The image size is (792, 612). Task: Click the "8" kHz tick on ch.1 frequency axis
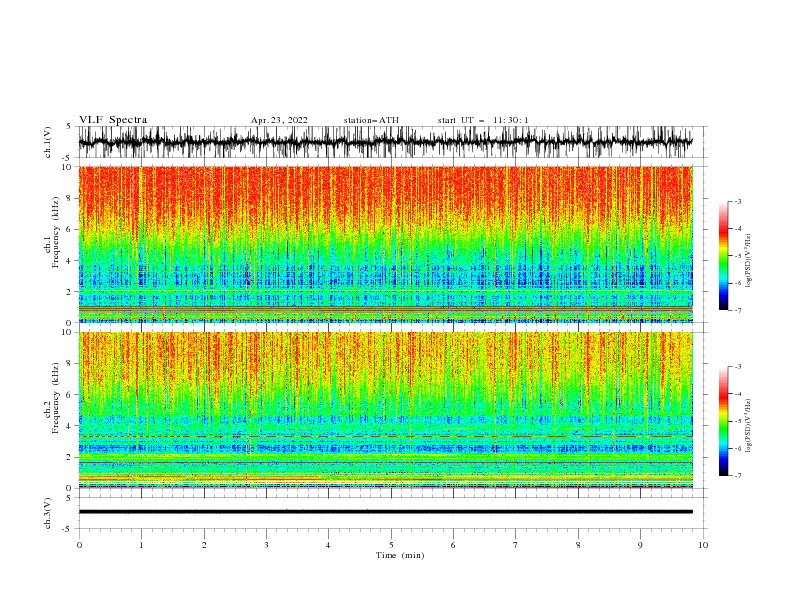pos(70,198)
